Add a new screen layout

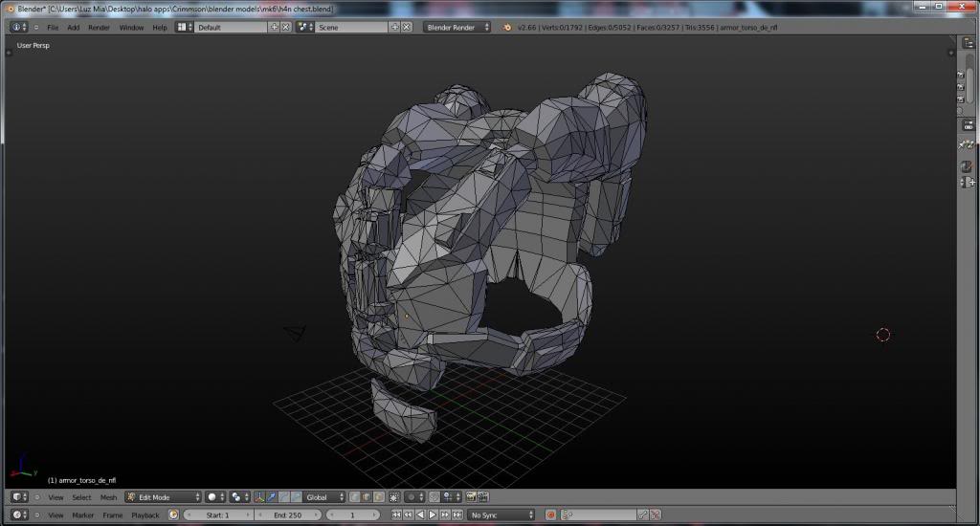[x=275, y=28]
